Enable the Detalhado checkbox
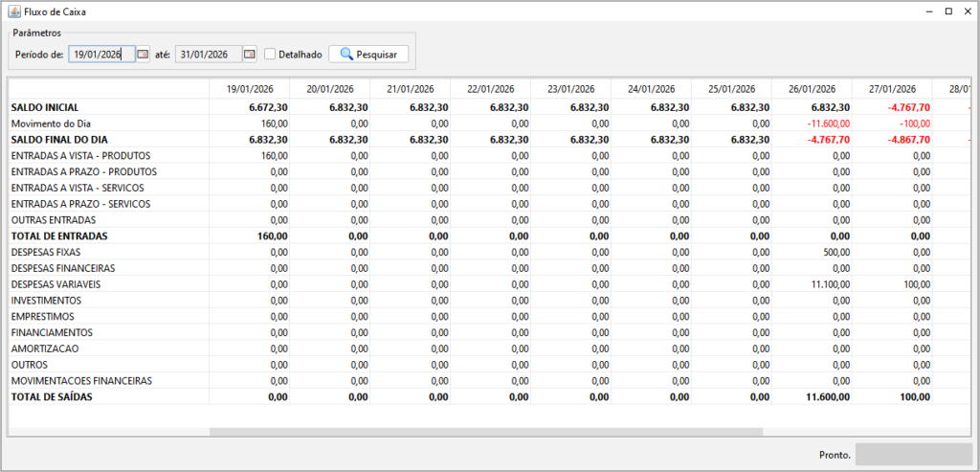Viewport: 980px width, 472px height. tap(270, 55)
